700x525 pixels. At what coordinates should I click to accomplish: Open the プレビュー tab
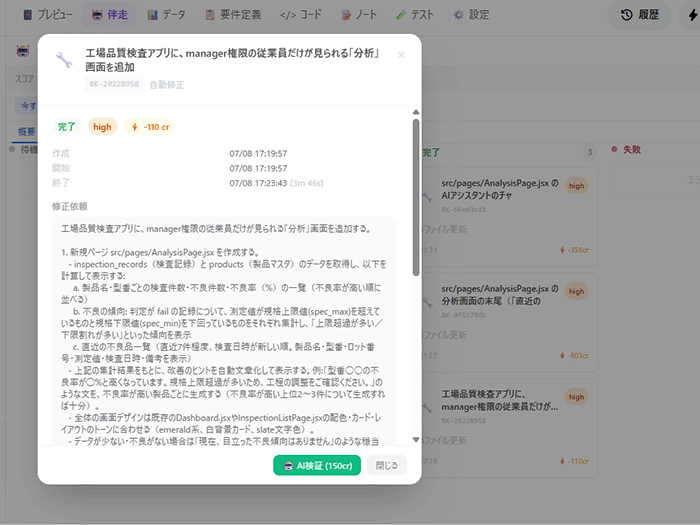click(x=47, y=15)
